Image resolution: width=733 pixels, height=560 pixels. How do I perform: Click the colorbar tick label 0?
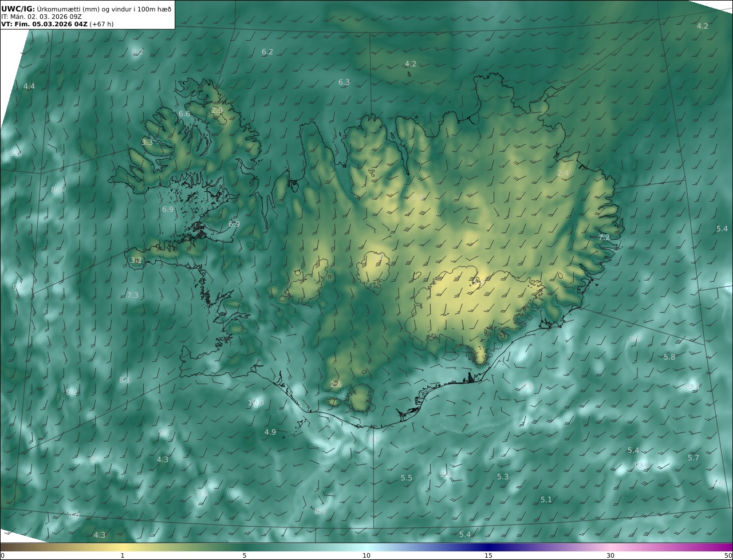click(x=2, y=555)
